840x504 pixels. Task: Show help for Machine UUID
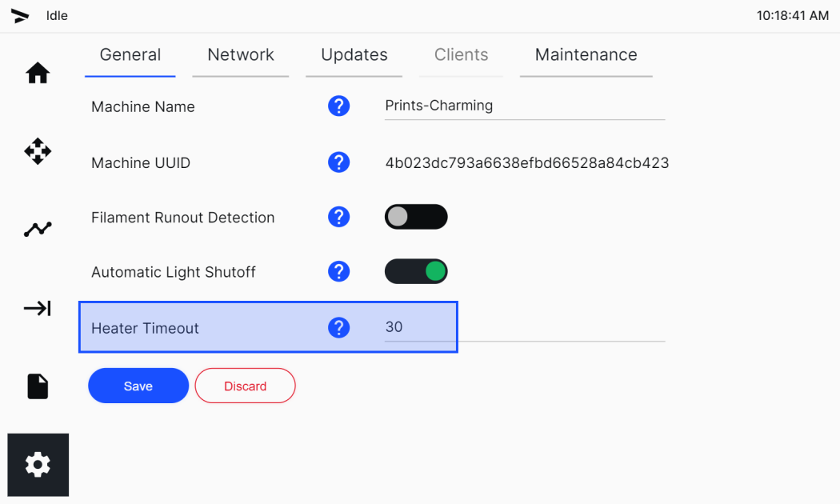(x=338, y=162)
